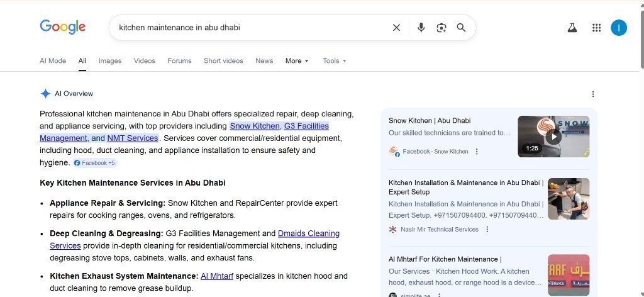Open Snow Kitchen | Abu Dhabi card title
Screen dimensions: 644x297
pyautogui.click(x=429, y=121)
